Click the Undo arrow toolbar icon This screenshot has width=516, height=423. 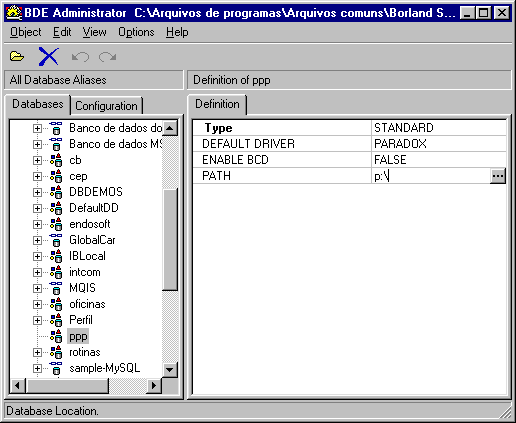80,57
